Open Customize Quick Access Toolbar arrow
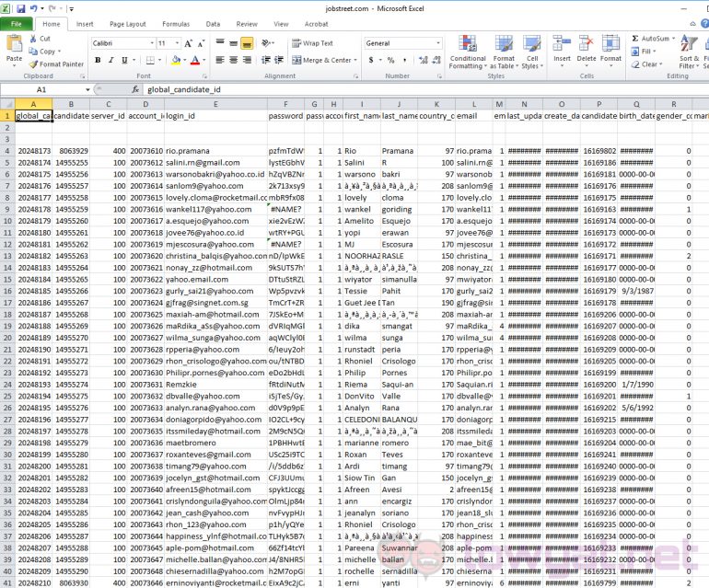This screenshot has height=588, width=709. [72, 8]
